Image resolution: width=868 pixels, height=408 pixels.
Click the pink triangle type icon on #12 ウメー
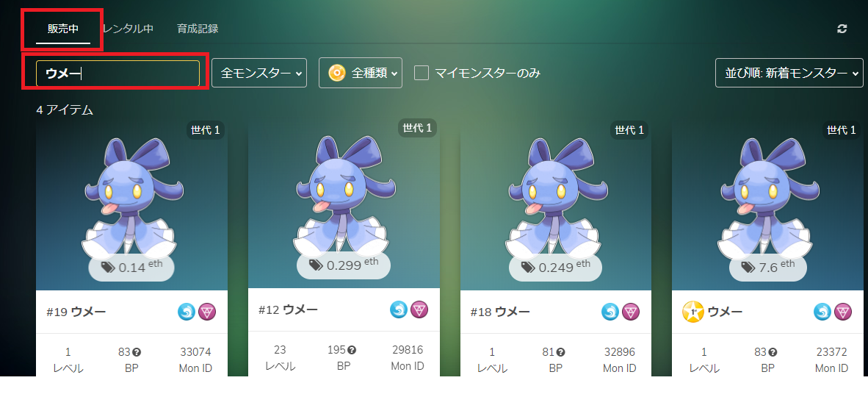[419, 309]
